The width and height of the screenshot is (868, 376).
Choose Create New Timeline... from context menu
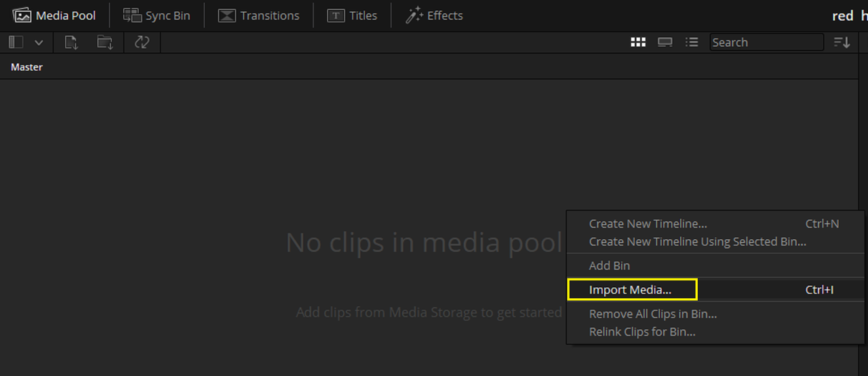pos(715,224)
